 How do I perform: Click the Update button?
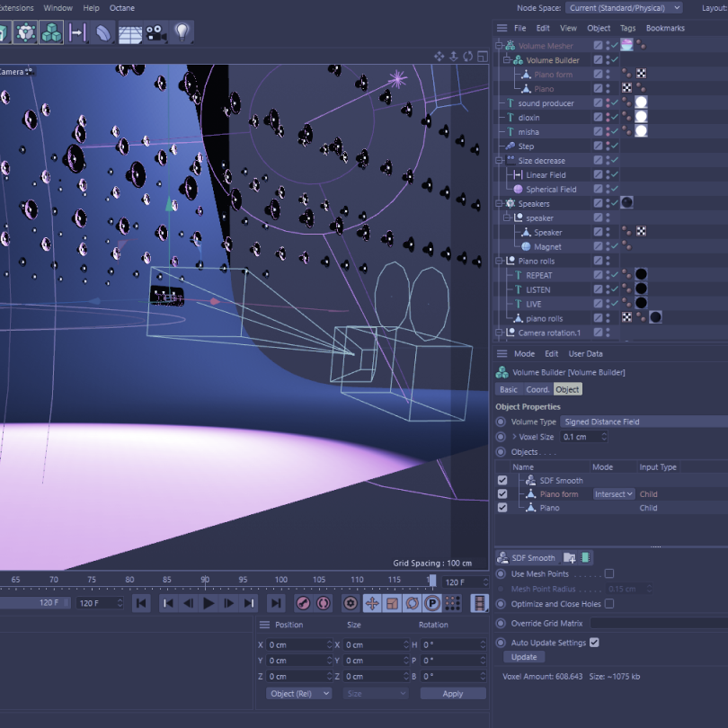pos(523,657)
